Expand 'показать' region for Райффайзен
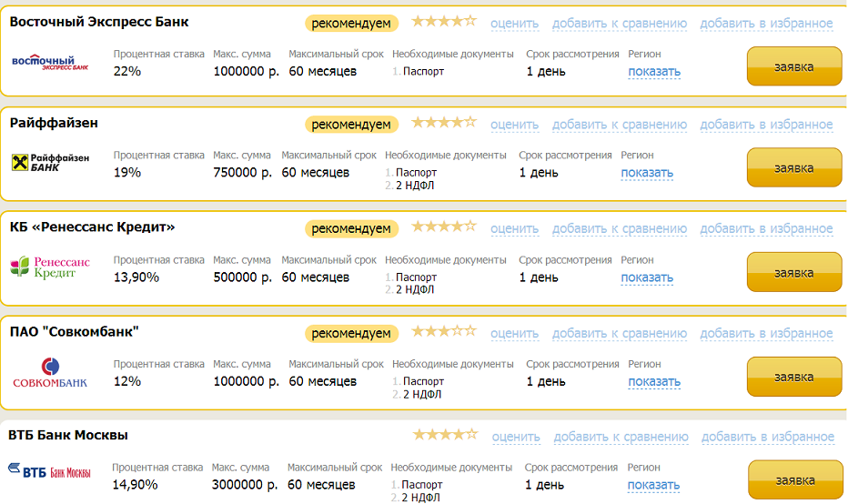The height and width of the screenshot is (504, 848). click(647, 173)
